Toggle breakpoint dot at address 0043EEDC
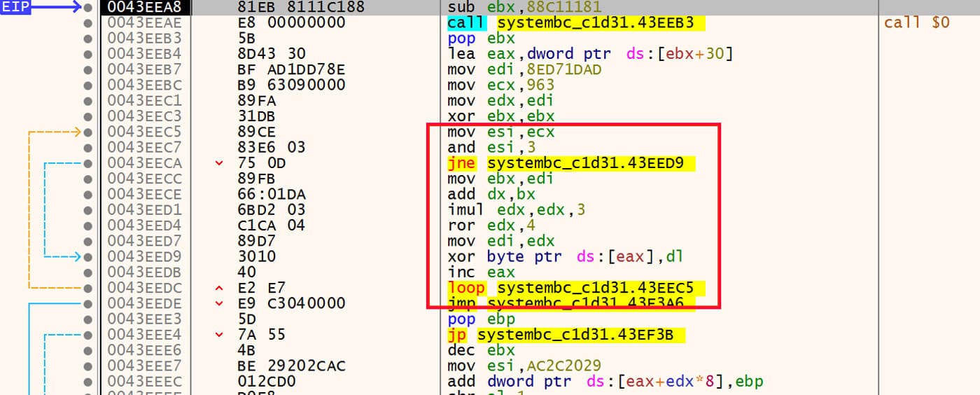Screen dimensions: 980x395 tap(87, 287)
